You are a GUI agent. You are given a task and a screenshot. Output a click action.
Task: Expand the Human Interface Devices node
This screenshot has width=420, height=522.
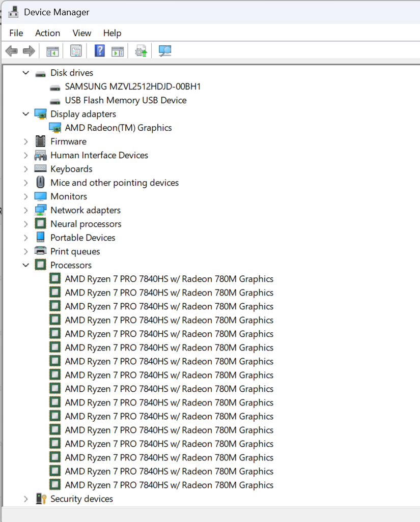25,155
